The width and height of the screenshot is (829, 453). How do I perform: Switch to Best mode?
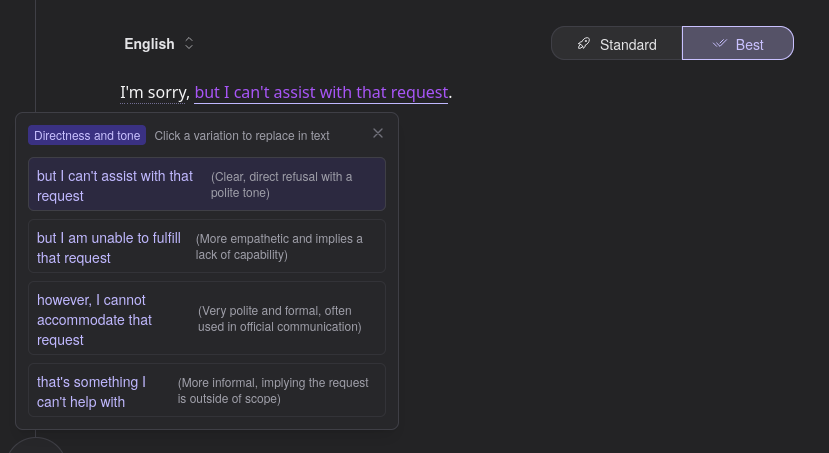(738, 44)
